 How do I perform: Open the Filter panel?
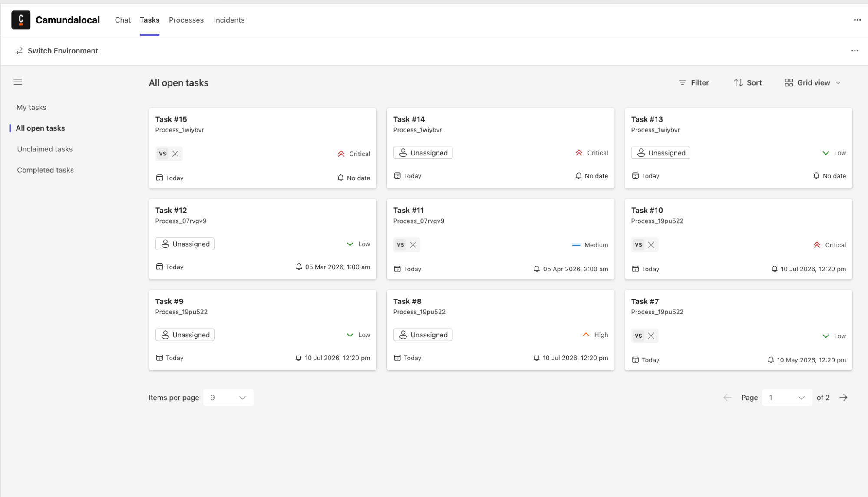click(x=694, y=83)
